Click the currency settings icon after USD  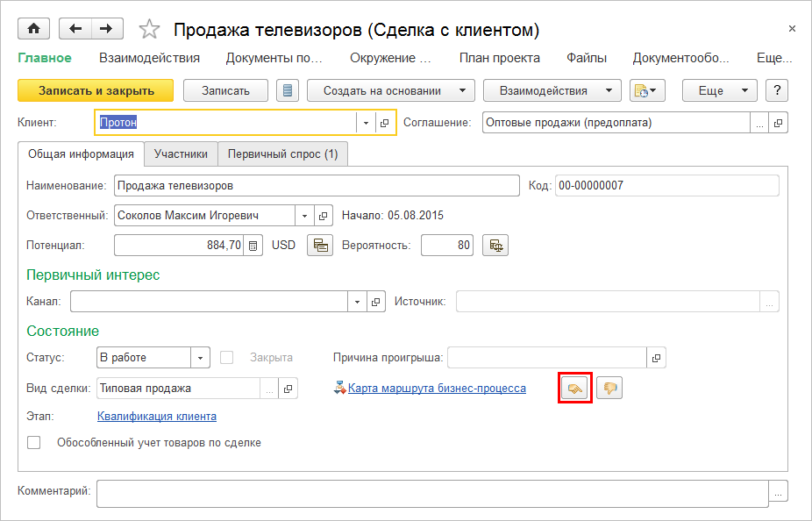tap(320, 246)
